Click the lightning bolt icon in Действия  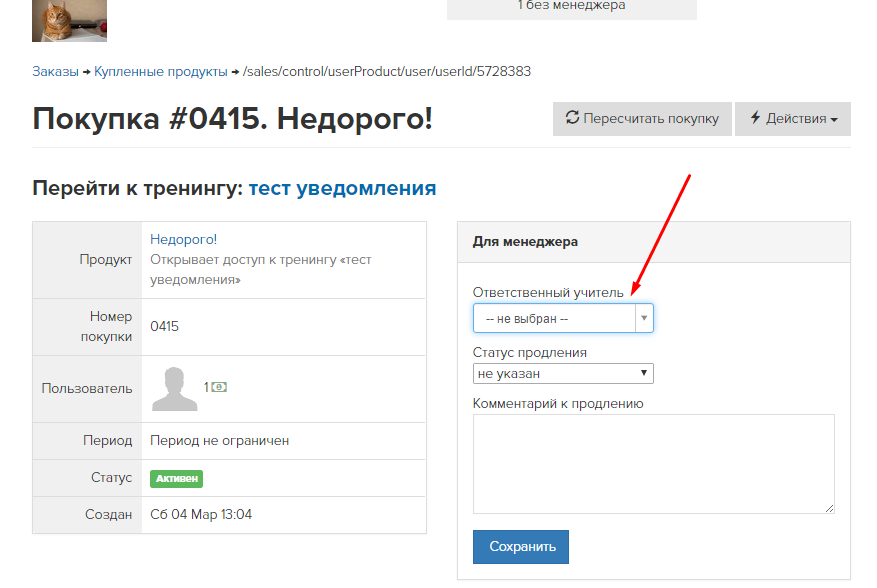(756, 117)
